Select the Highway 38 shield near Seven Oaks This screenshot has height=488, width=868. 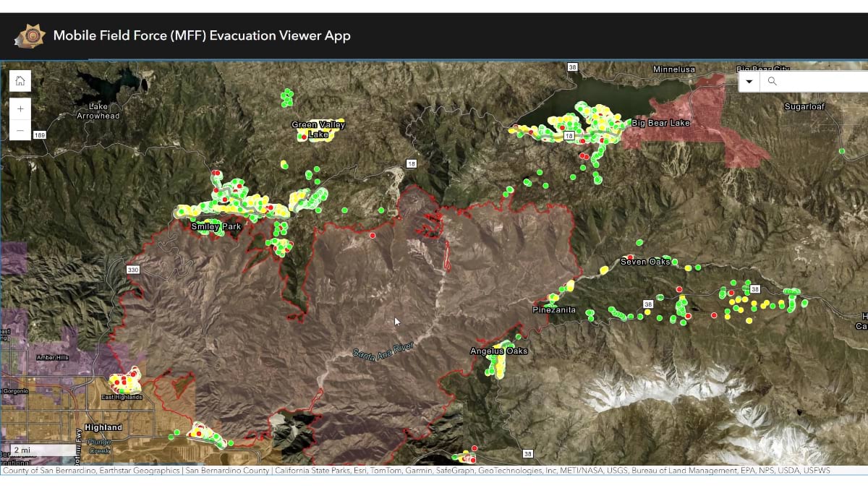click(648, 304)
